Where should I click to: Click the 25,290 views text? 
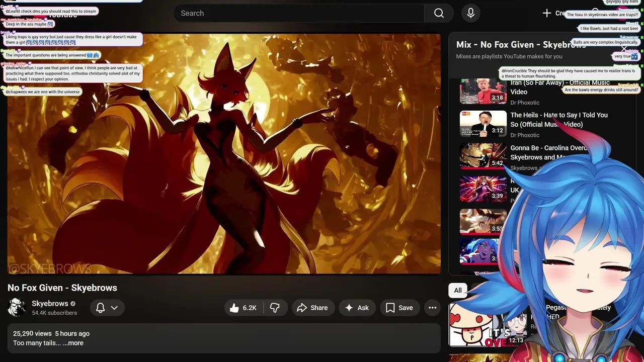click(32, 333)
